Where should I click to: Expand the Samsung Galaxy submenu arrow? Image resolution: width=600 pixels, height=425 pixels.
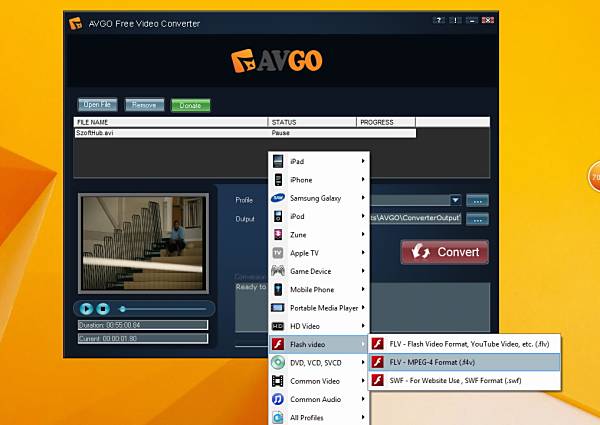coord(363,198)
